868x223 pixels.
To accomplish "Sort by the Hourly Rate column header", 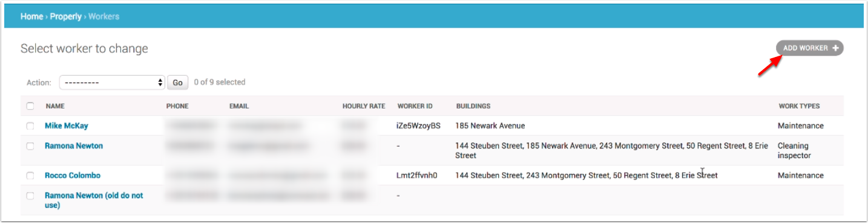I will [x=364, y=106].
